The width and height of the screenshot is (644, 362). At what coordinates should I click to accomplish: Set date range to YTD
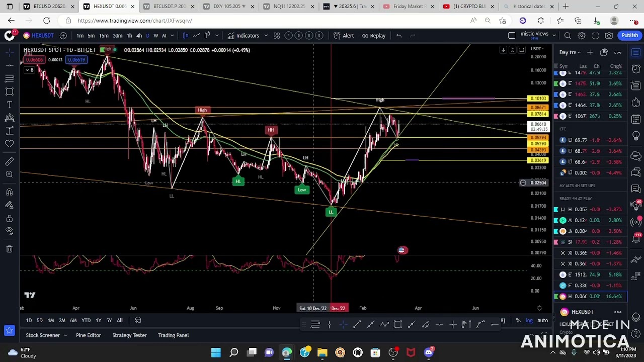pos(86,320)
